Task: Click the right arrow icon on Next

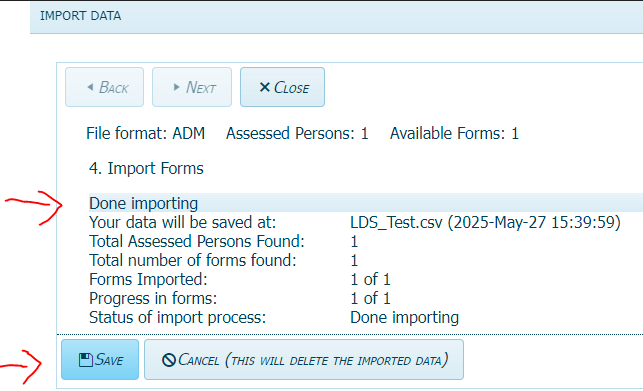Action: coord(176,87)
